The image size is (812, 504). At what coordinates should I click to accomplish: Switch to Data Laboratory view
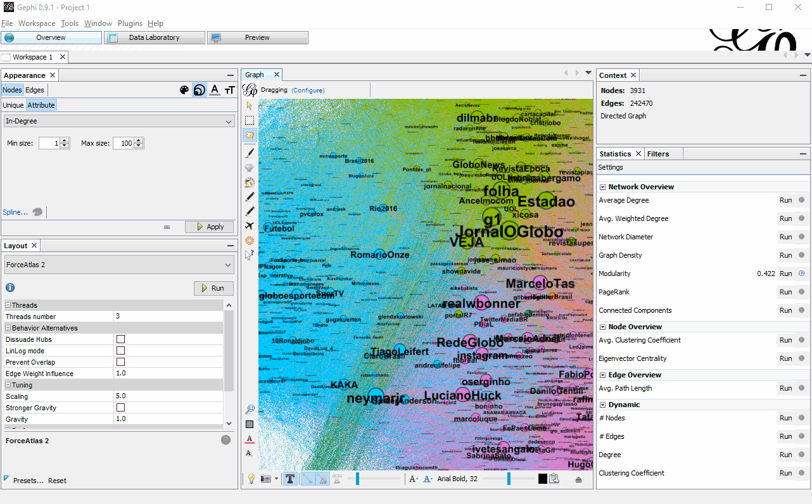[155, 38]
